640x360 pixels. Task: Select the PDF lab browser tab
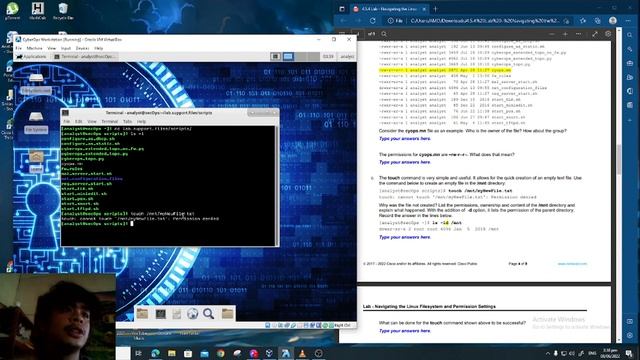coord(389,9)
